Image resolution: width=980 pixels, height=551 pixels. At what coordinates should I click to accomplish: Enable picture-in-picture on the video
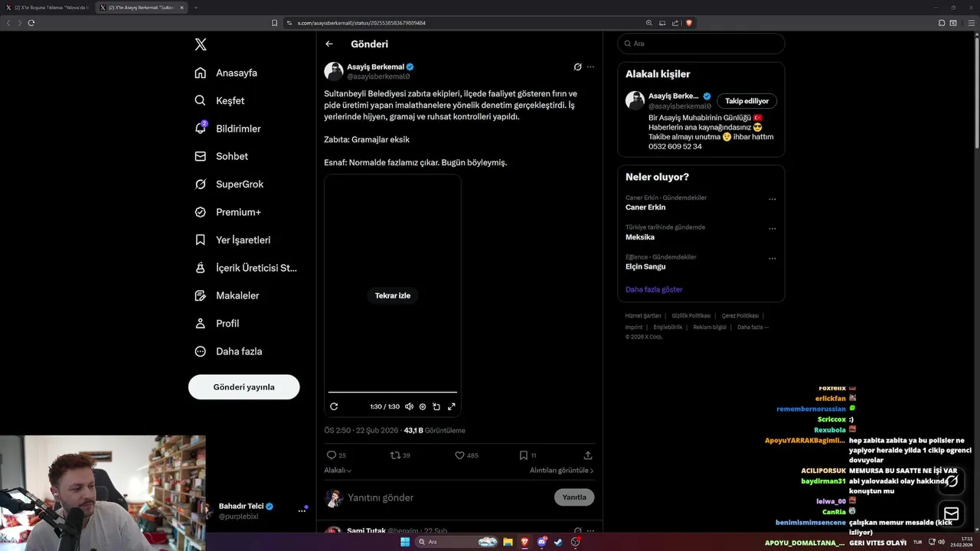click(x=436, y=406)
